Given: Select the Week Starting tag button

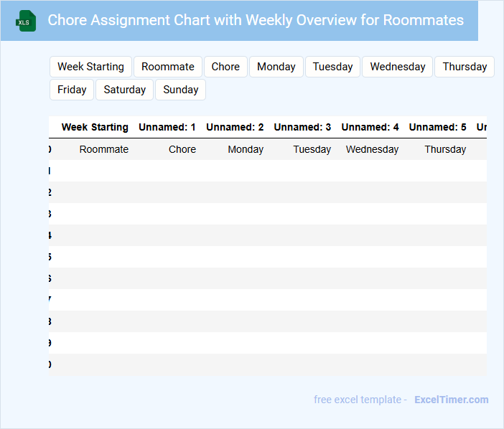Looking at the screenshot, I should (90, 67).
